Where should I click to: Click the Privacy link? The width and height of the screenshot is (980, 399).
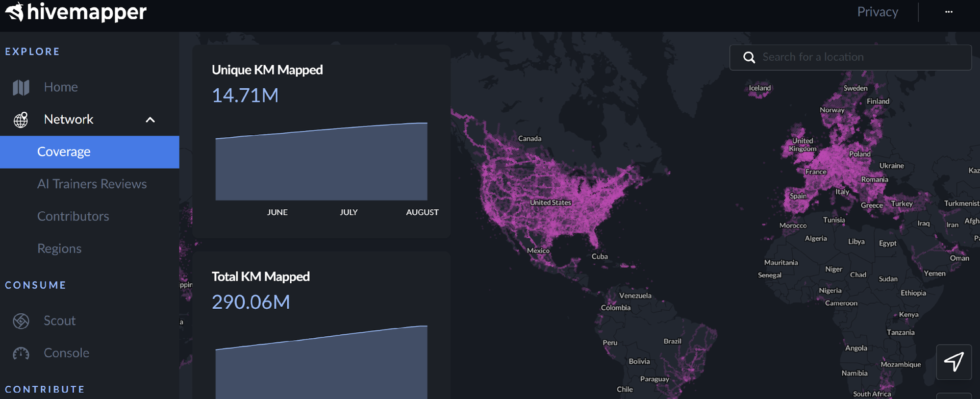click(x=877, y=12)
